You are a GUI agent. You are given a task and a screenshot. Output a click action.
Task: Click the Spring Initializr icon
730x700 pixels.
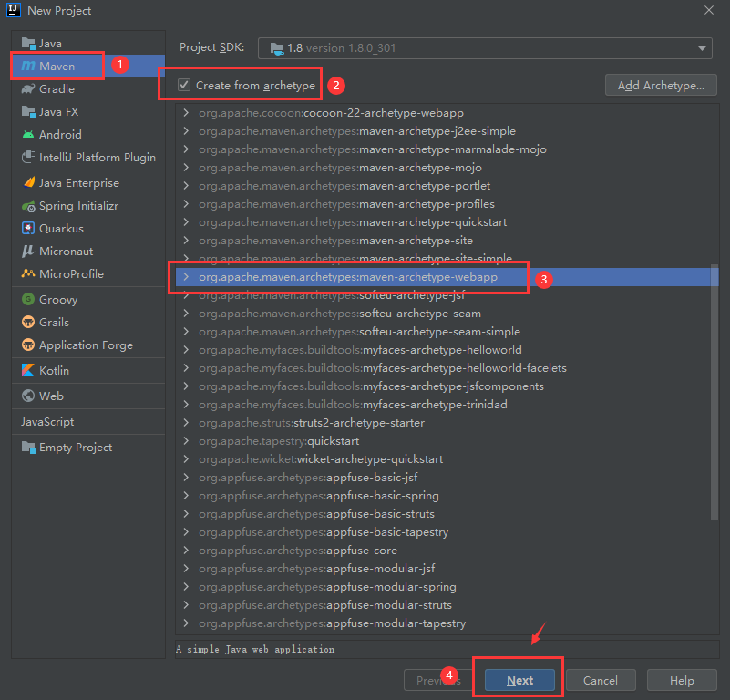point(28,206)
